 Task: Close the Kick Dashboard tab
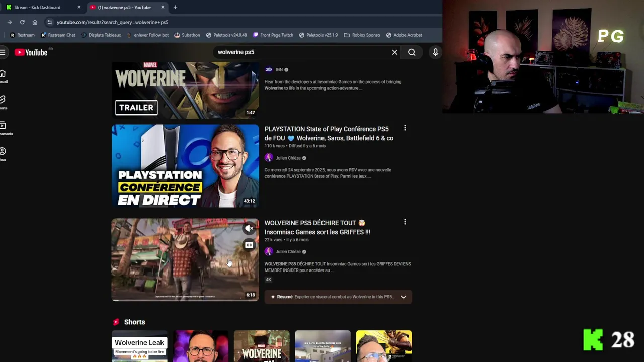coord(79,7)
